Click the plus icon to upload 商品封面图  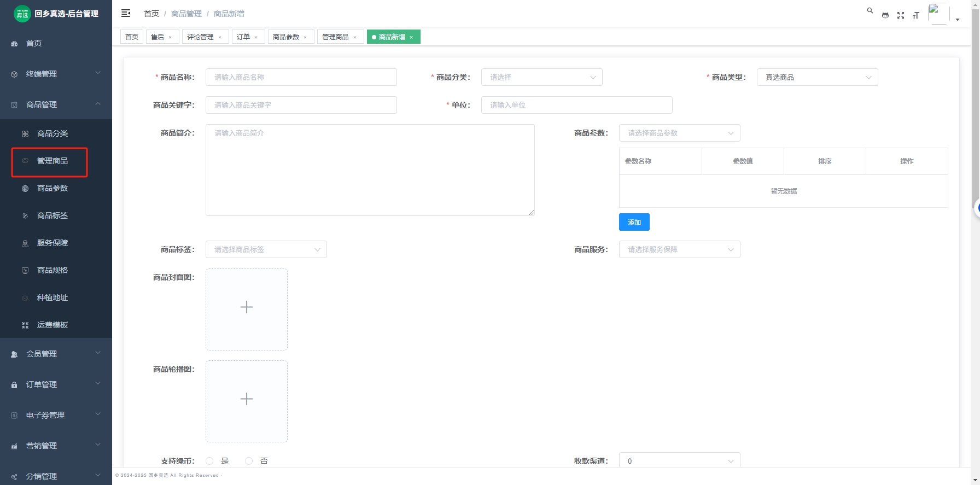247,307
